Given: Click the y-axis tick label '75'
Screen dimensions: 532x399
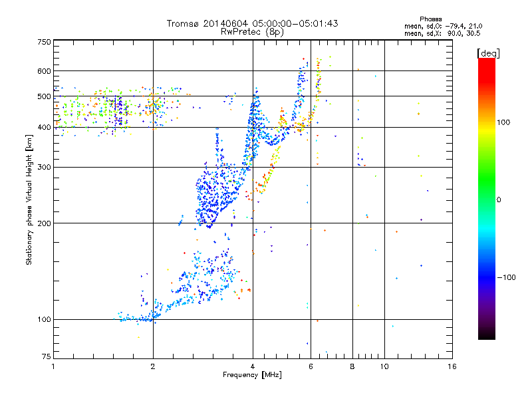Looking at the screenshot, I should 47,356.
